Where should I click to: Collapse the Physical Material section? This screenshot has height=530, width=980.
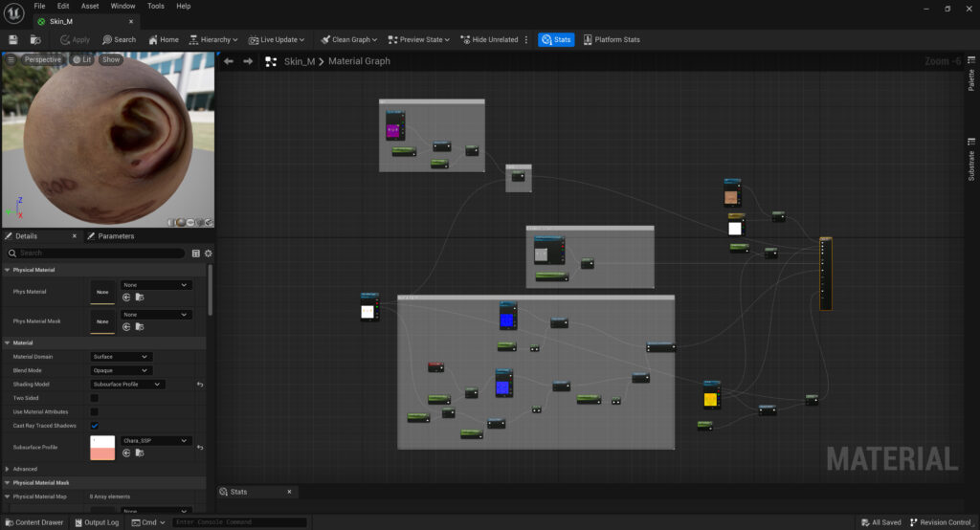(x=8, y=270)
